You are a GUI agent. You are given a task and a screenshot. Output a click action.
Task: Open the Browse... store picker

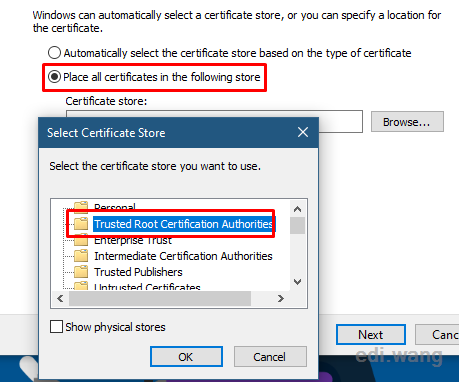[407, 122]
